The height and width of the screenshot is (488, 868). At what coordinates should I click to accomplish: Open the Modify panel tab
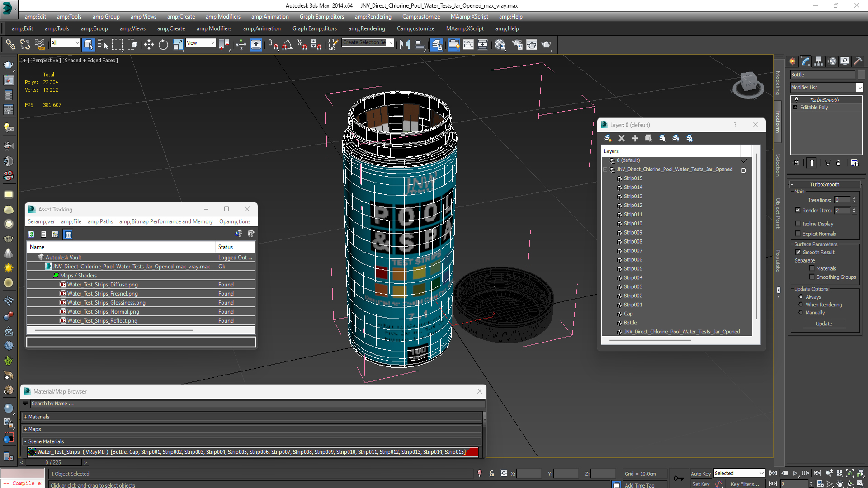point(806,61)
